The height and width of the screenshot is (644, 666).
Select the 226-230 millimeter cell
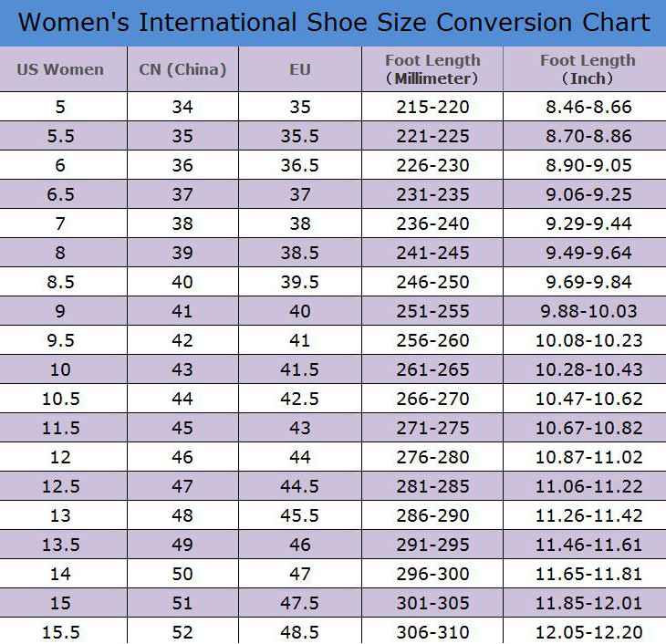[x=432, y=165]
